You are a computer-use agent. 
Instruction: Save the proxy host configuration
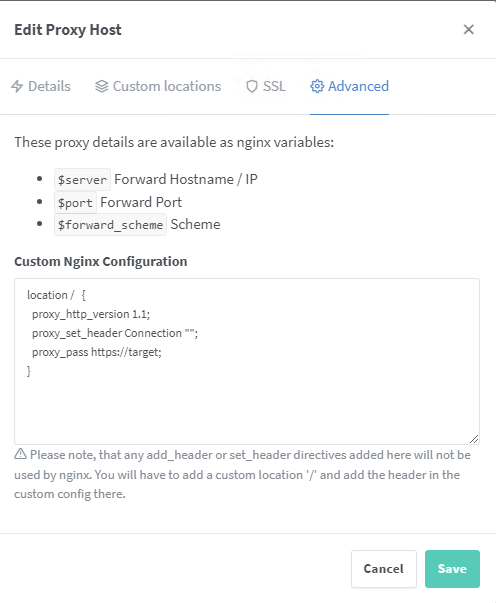tap(452, 569)
